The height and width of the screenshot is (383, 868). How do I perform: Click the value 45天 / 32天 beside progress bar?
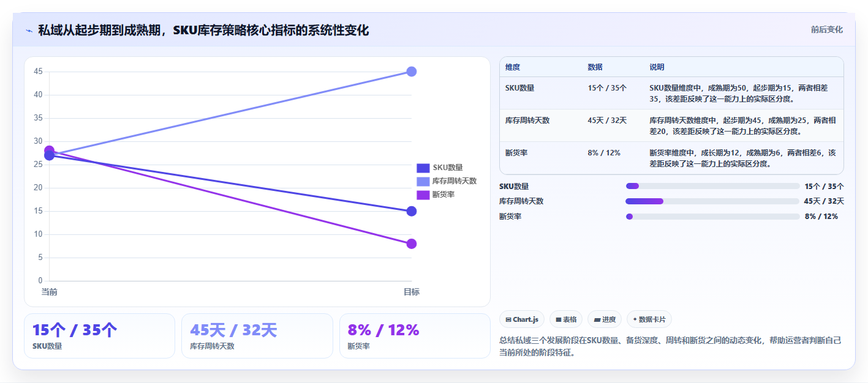[x=824, y=201]
